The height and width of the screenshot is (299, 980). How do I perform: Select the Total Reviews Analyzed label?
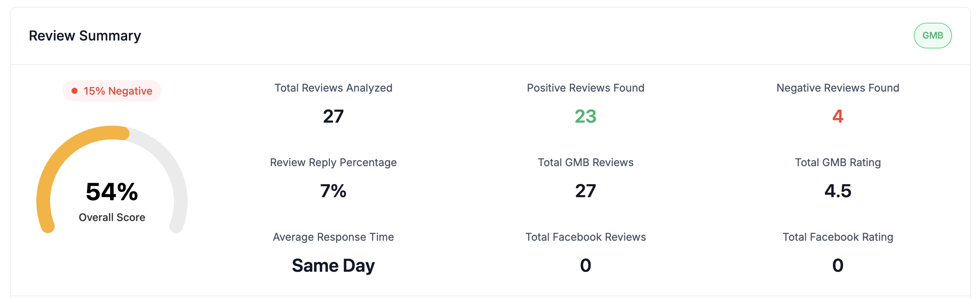[x=333, y=88]
